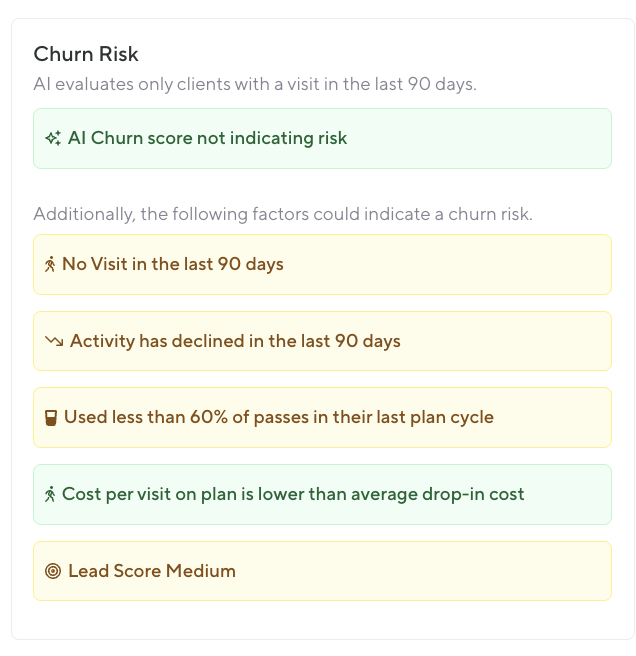Click the 'Additionally, the following factors' note
The width and height of the screenshot is (636, 656).
(281, 214)
